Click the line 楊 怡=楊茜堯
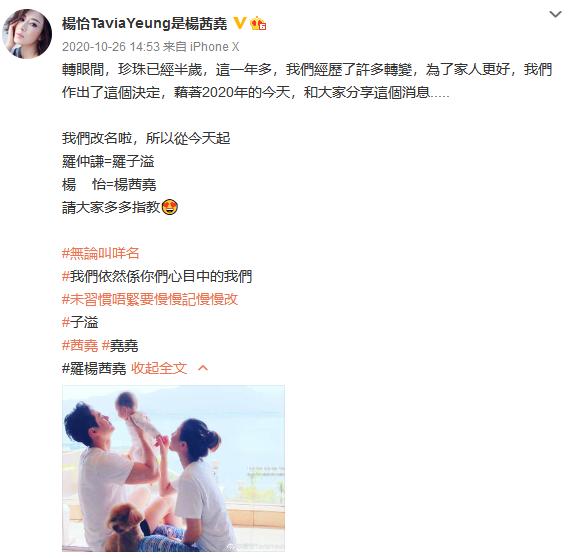The image size is (570, 558). pyautogui.click(x=109, y=184)
